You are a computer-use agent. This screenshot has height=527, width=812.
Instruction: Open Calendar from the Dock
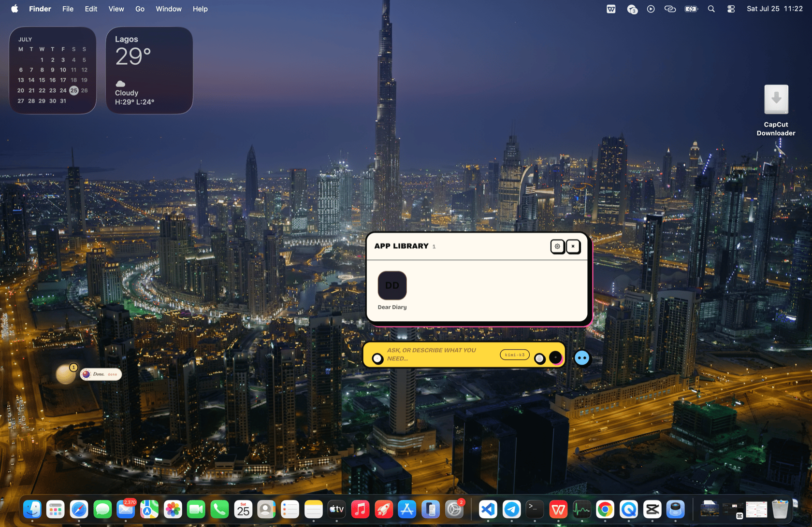click(x=243, y=509)
